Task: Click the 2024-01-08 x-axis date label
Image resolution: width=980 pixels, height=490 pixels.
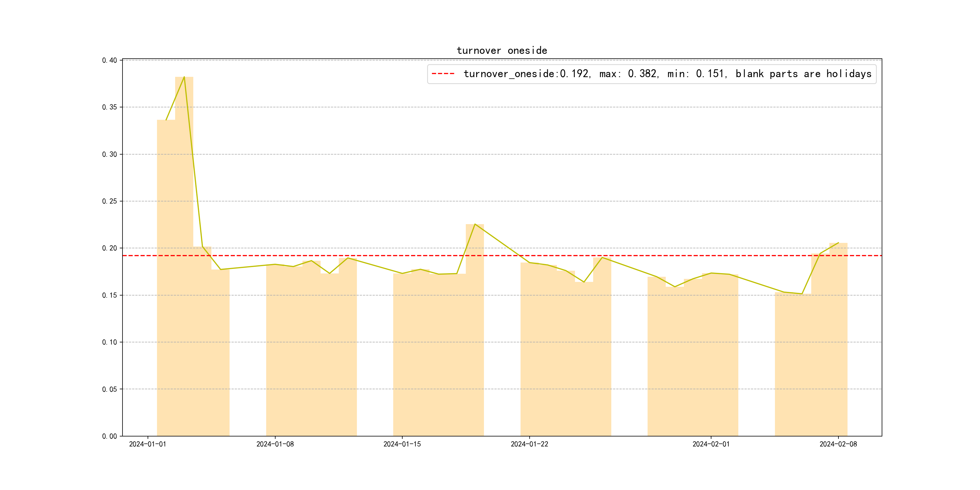Action: (x=275, y=444)
